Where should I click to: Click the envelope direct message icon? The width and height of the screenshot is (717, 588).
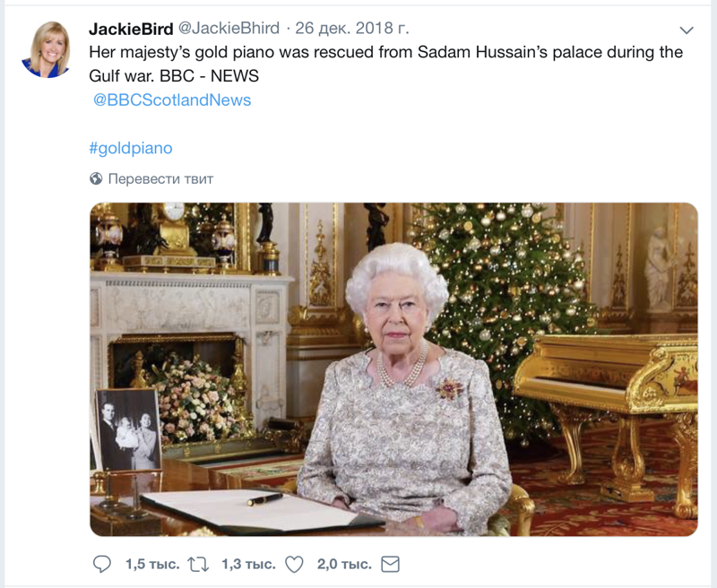pyautogui.click(x=390, y=564)
